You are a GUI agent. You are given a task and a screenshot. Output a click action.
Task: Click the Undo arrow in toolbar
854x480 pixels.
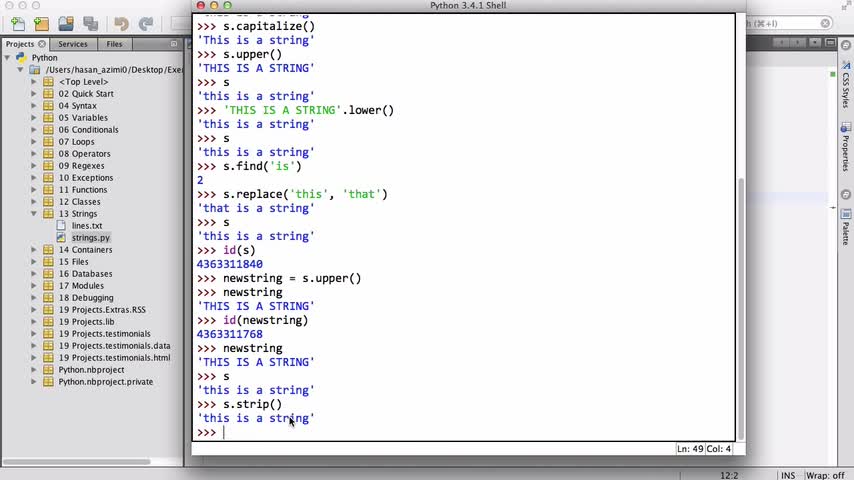(x=121, y=23)
